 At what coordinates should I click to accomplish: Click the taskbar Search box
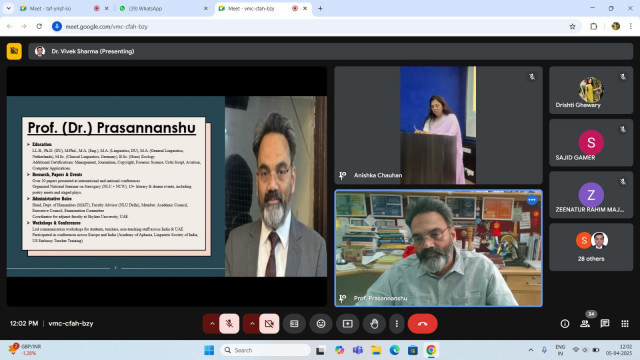(265, 350)
